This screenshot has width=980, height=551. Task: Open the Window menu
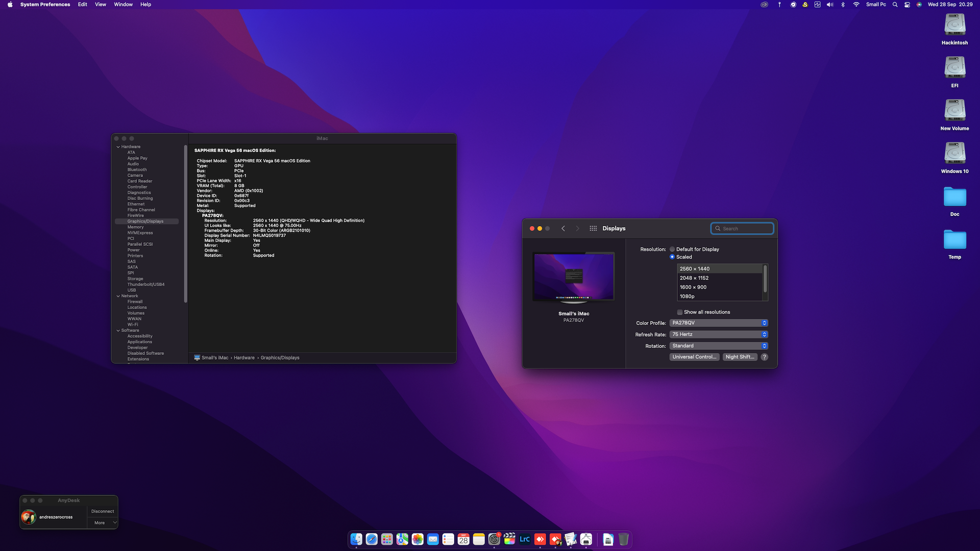click(123, 5)
